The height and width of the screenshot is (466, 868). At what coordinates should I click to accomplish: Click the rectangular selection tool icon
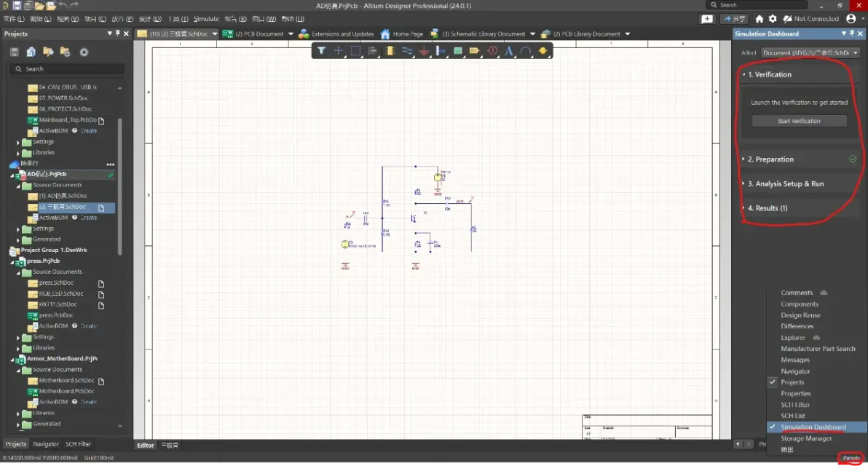point(355,51)
